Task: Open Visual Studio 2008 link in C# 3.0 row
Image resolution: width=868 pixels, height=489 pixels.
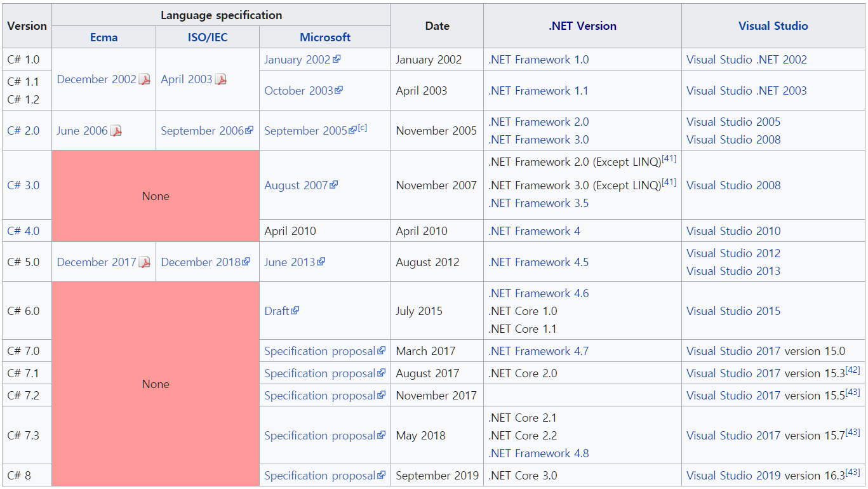Action: click(733, 185)
